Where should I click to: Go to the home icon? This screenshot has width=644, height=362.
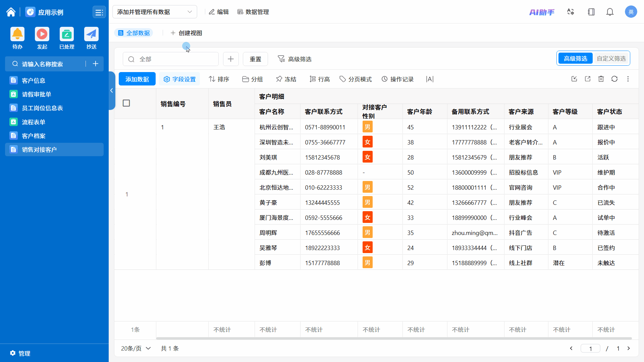tap(11, 12)
